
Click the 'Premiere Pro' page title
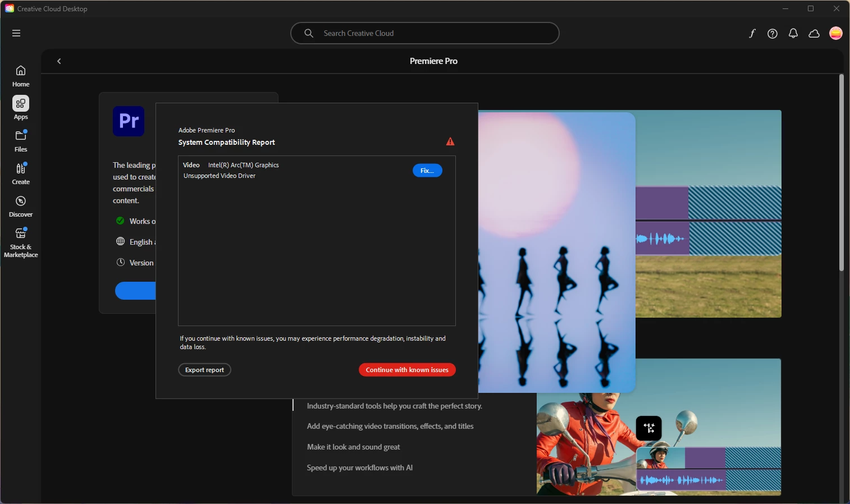[x=433, y=61]
